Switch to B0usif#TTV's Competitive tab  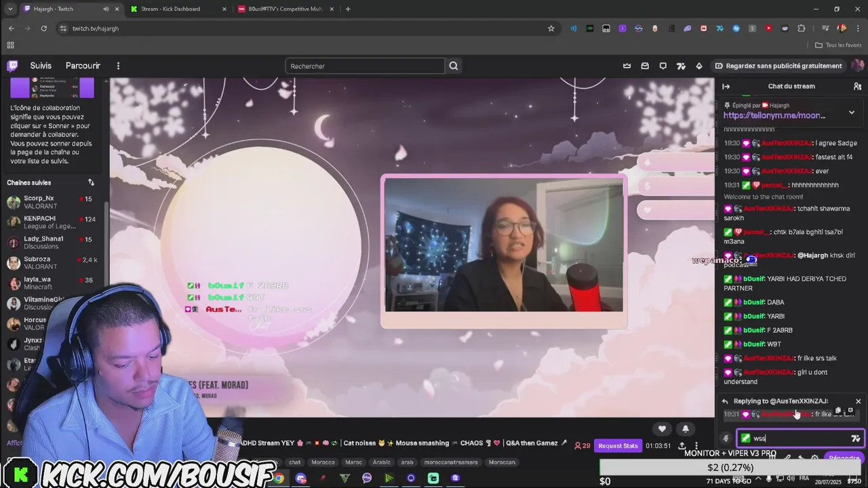point(285,9)
